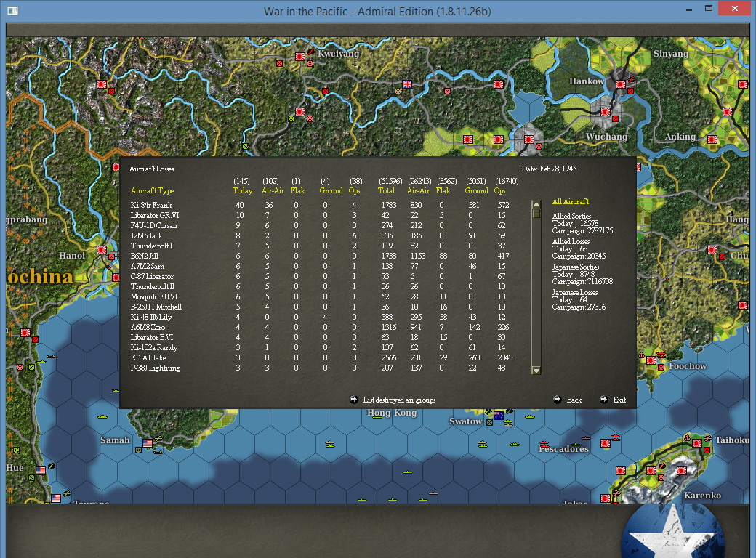Toggle the All Aircraft filter

pos(571,201)
